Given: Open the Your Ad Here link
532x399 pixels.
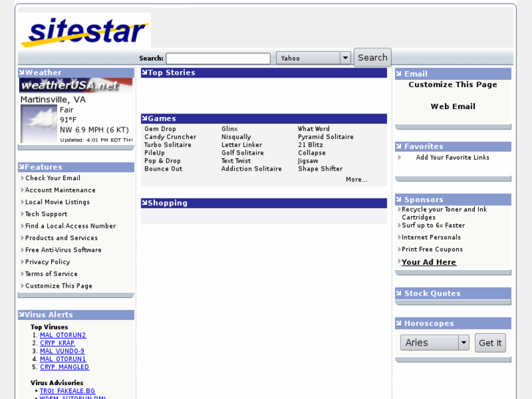Looking at the screenshot, I should click(x=429, y=262).
